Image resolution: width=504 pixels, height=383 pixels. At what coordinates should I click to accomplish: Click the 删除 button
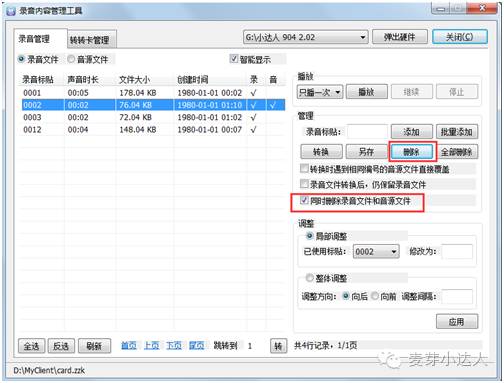tap(412, 152)
